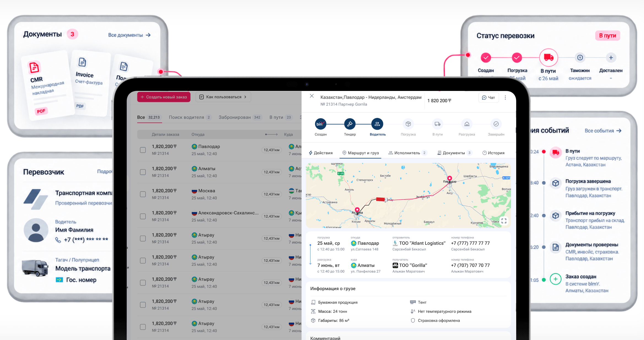The width and height of the screenshot is (644, 340).
Task: Check the order row from Павлодар
Action: click(143, 150)
